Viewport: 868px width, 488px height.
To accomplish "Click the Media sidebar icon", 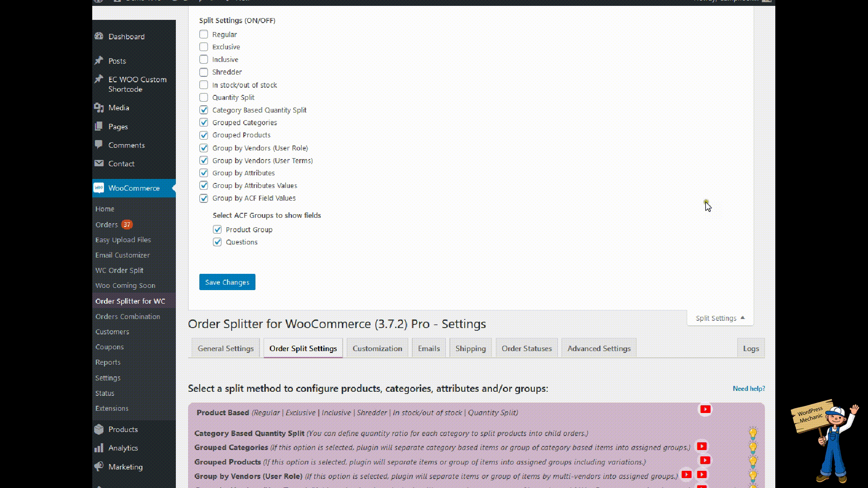I will 99,108.
